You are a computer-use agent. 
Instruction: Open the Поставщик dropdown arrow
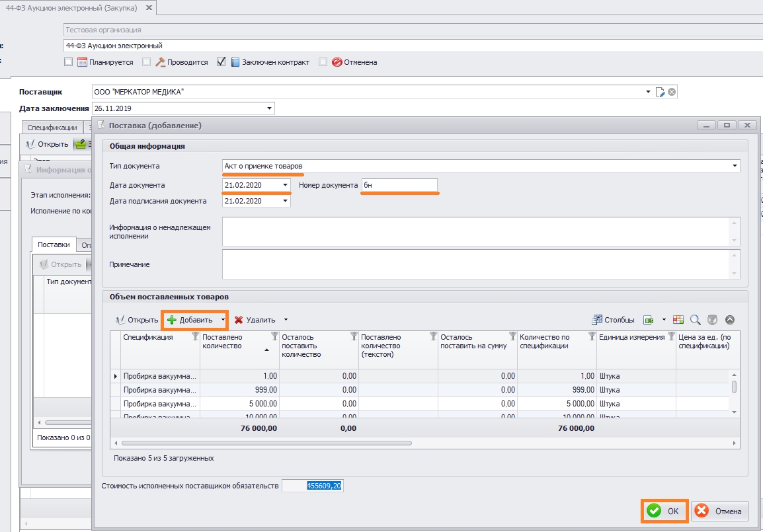[648, 92]
